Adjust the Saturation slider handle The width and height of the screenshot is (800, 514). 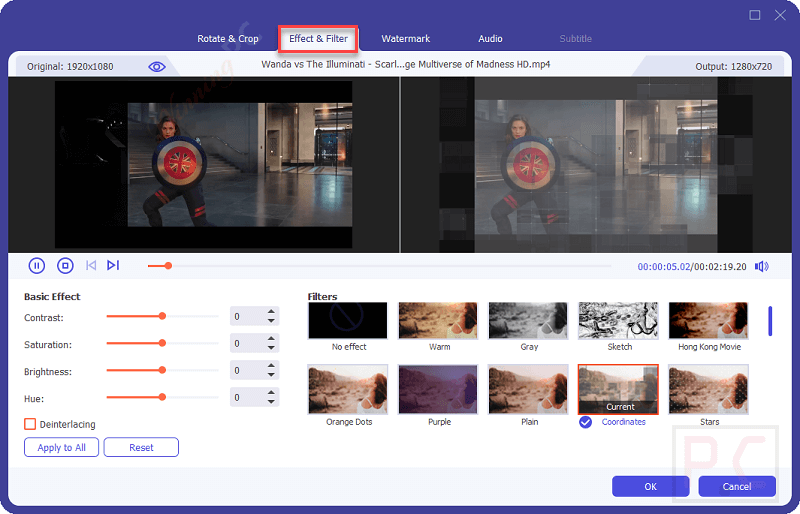pyautogui.click(x=162, y=344)
